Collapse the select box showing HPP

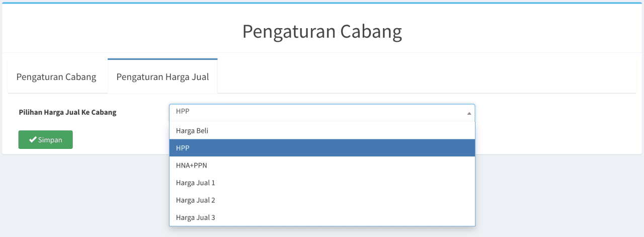[322, 112]
